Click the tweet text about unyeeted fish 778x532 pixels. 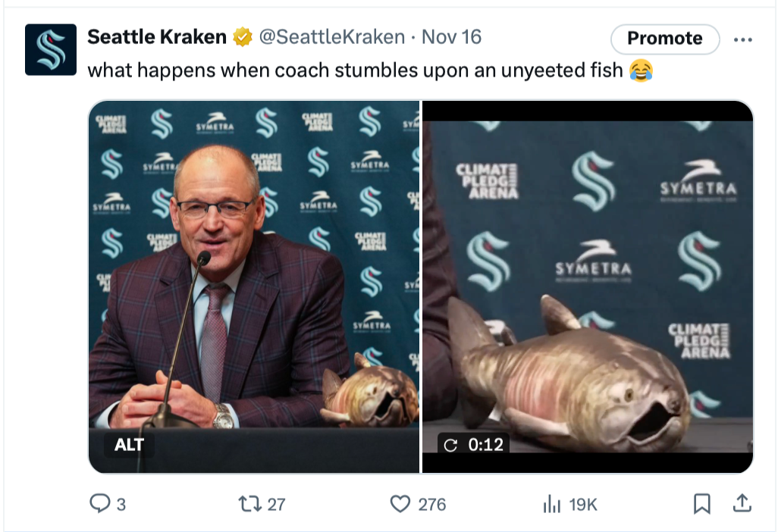tap(370, 70)
